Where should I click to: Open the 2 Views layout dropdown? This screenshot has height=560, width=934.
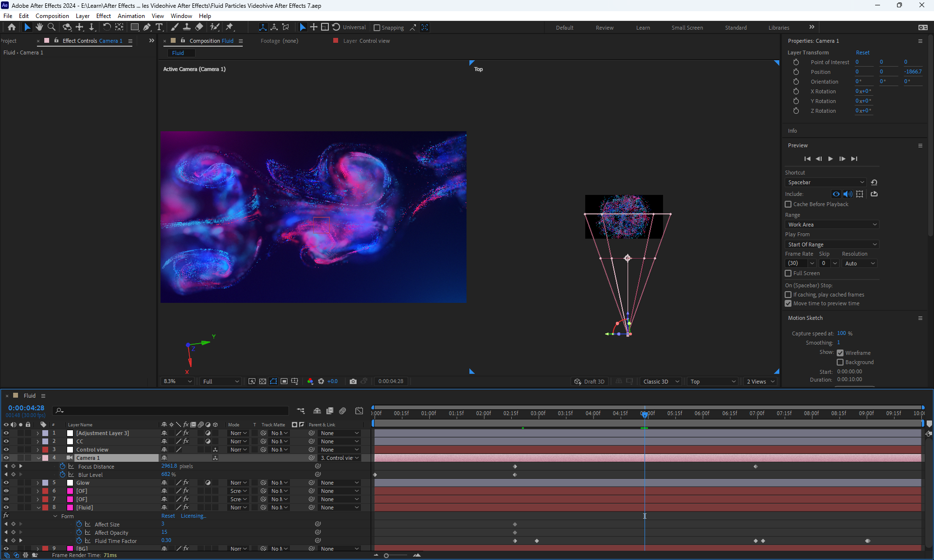coord(761,382)
